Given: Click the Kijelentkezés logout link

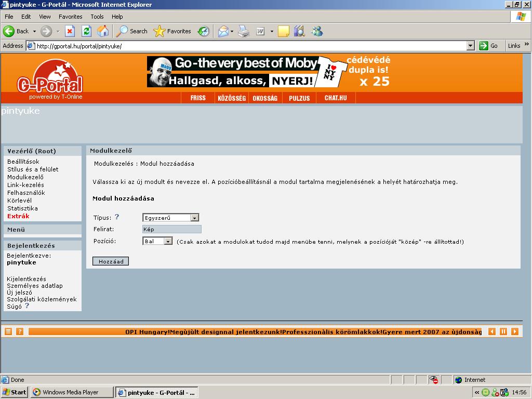Looking at the screenshot, I should [x=26, y=279].
